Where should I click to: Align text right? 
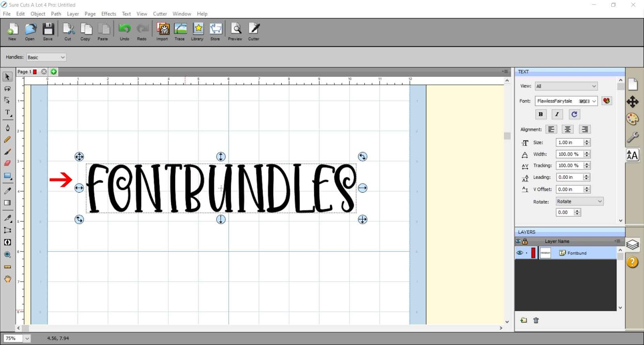[x=584, y=129]
